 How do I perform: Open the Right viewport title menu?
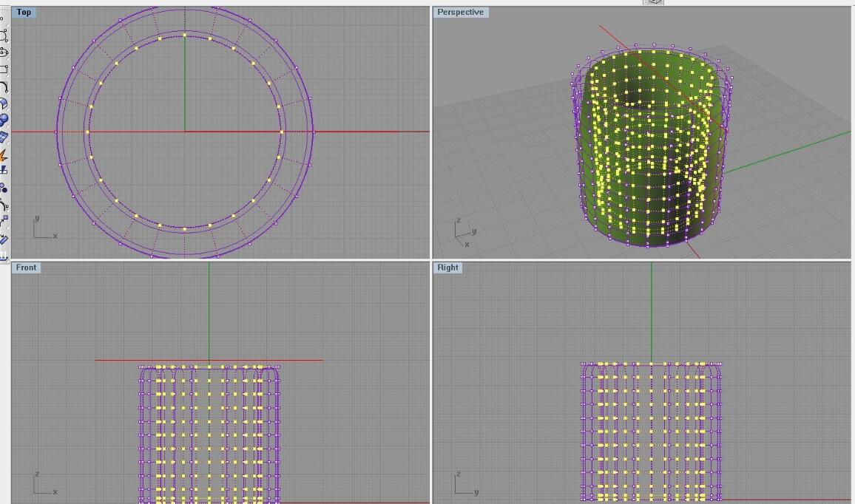point(447,268)
